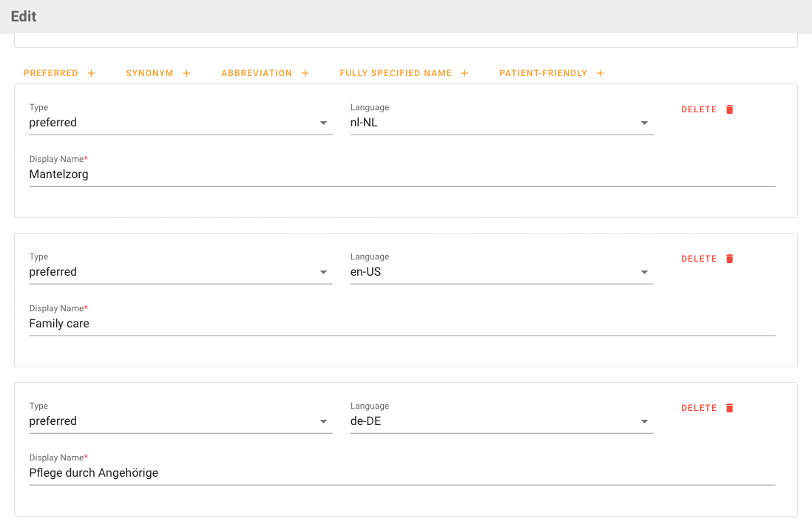Click the plus icon beside ABBREVIATION
This screenshot has width=812, height=524.
tap(305, 73)
